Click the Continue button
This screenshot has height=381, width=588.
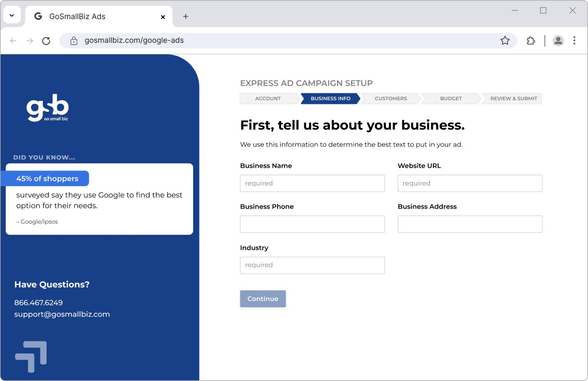(263, 299)
